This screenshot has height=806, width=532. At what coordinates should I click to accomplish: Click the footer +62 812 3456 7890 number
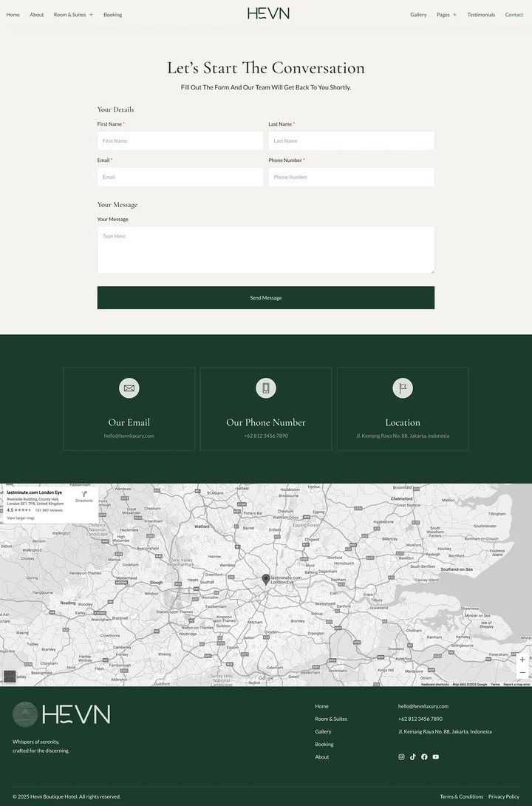click(x=420, y=719)
